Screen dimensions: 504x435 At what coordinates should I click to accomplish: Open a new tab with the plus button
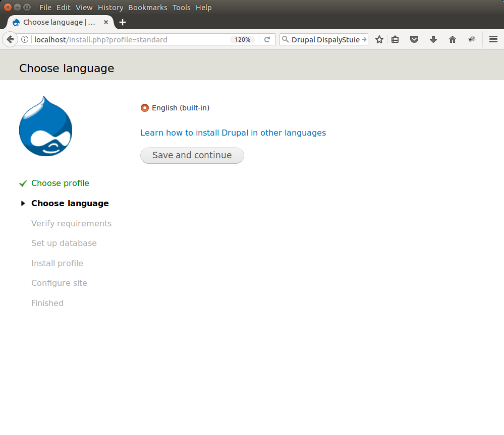pyautogui.click(x=123, y=22)
